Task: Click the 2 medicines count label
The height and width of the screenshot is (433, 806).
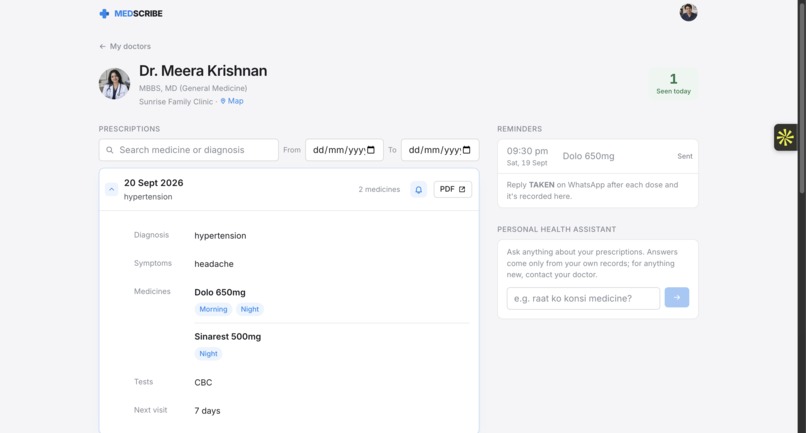Action: point(379,189)
